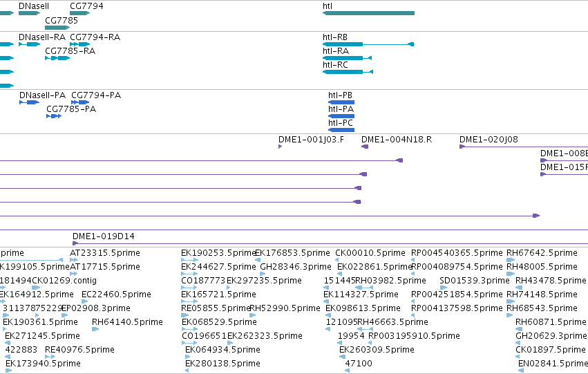Viewport: 588px width, 374px height.
Task: Click the htl-RA transcript feature
Action: click(347, 58)
